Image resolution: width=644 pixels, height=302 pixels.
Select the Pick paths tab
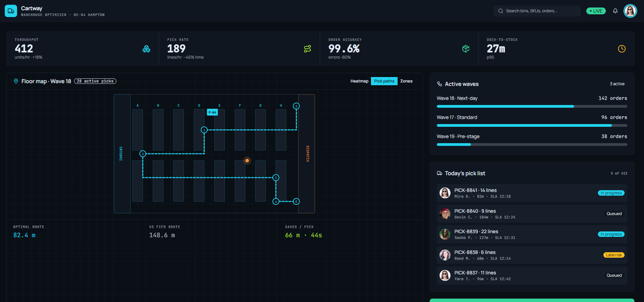click(x=384, y=81)
